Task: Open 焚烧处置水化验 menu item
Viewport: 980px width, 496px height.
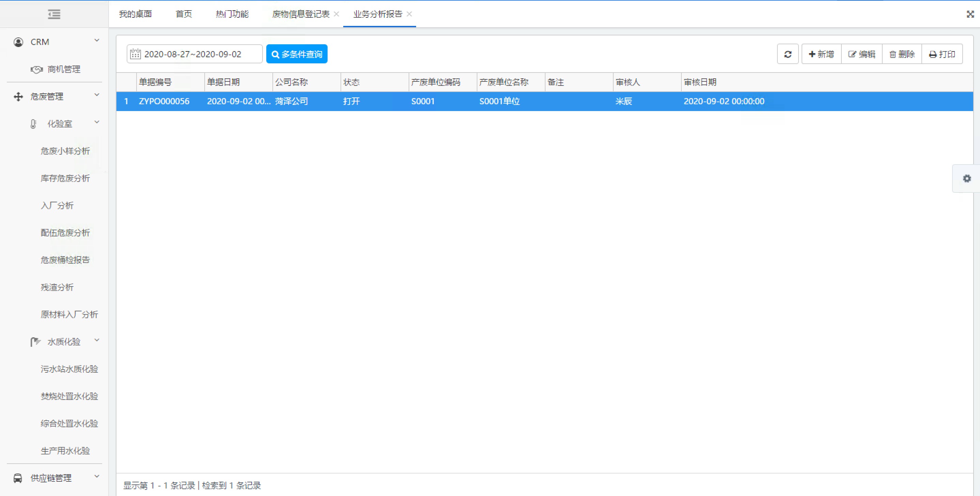Action: pyautogui.click(x=69, y=396)
